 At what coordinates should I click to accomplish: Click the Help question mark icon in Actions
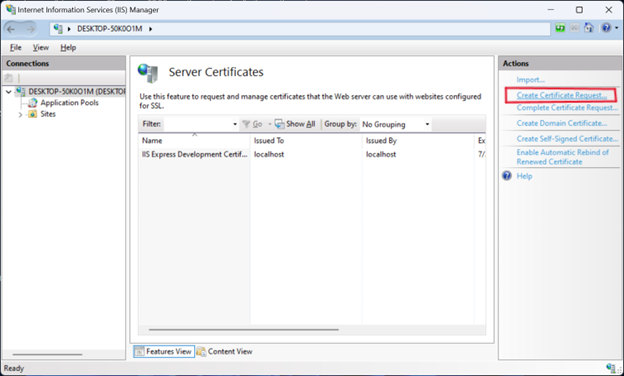507,176
